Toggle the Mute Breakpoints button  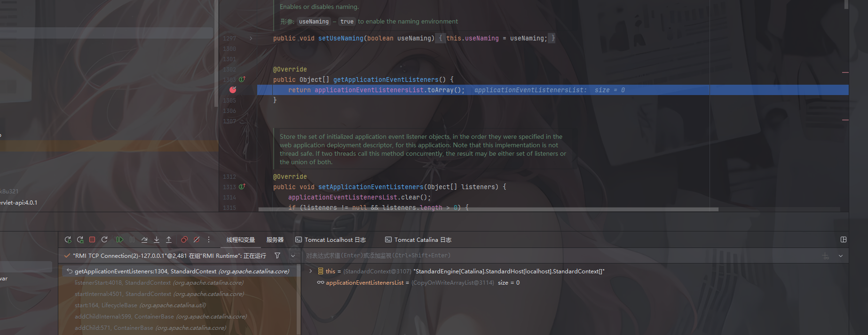point(197,239)
